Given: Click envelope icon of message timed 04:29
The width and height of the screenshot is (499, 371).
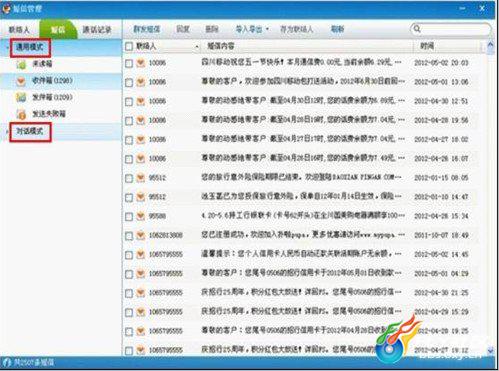Looking at the screenshot, I should tap(141, 274).
